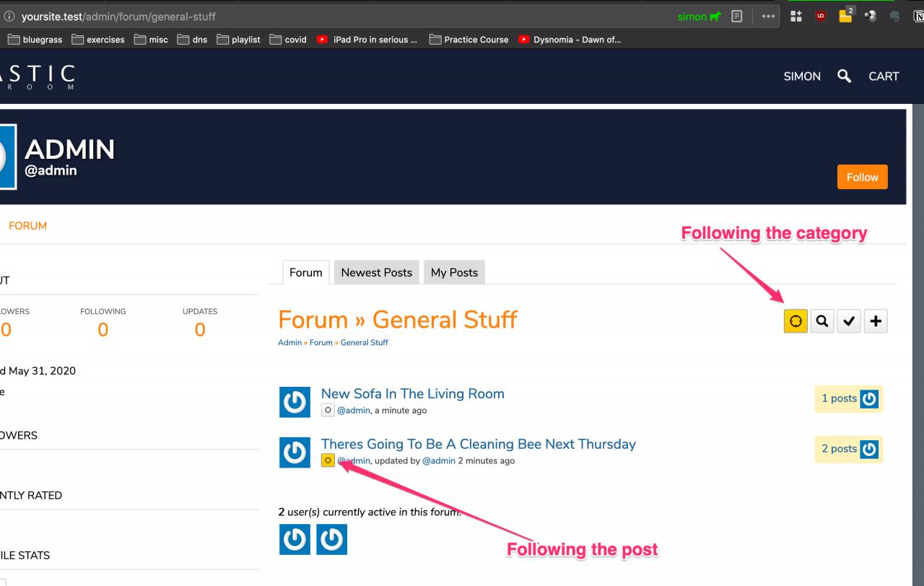The height and width of the screenshot is (586, 924).
Task: Toggle the yellow category follow icon
Action: coord(796,321)
